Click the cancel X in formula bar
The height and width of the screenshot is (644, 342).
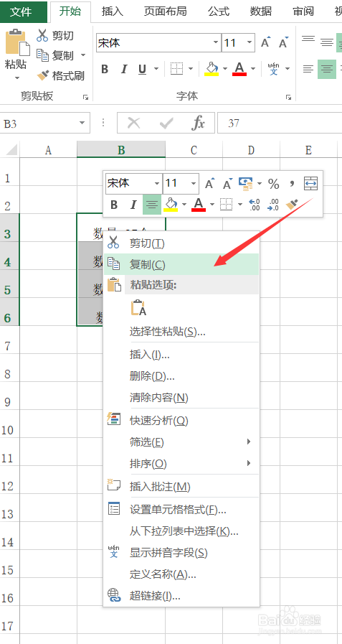(133, 123)
